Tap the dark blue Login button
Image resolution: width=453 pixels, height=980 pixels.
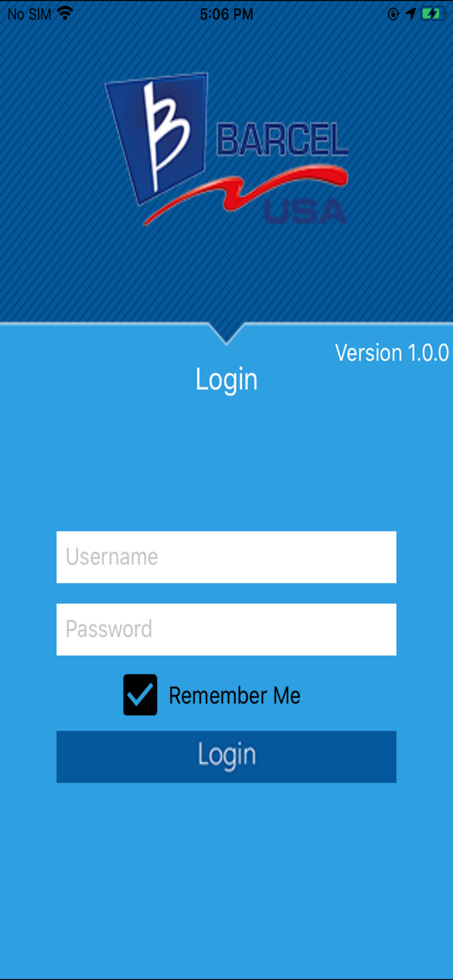[x=226, y=757]
